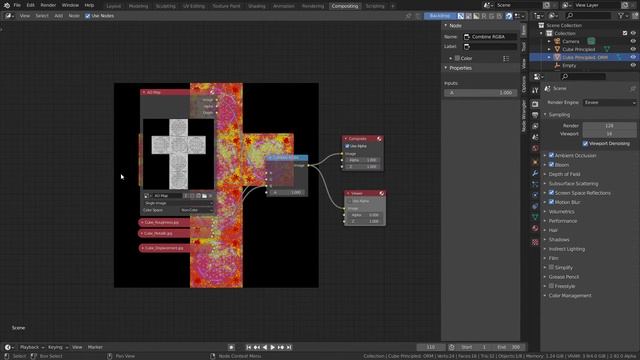Expand the Shadows panel

click(x=558, y=240)
